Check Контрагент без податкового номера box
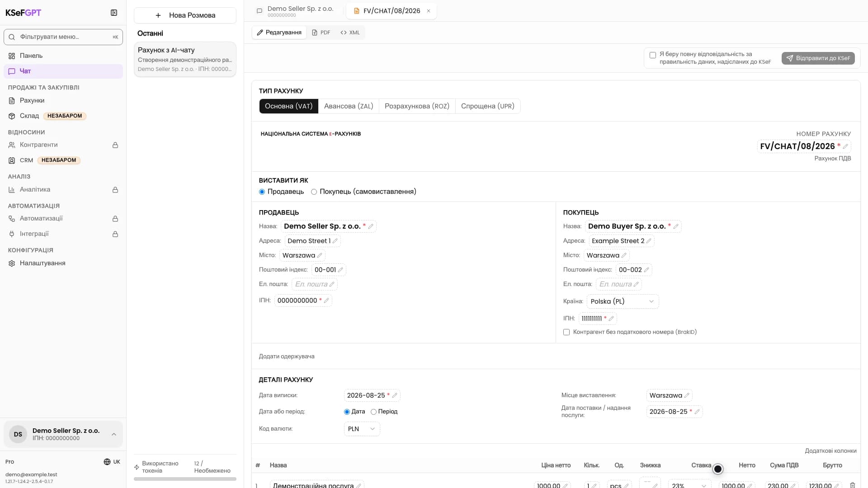Image resolution: width=868 pixels, height=488 pixels. (566, 332)
